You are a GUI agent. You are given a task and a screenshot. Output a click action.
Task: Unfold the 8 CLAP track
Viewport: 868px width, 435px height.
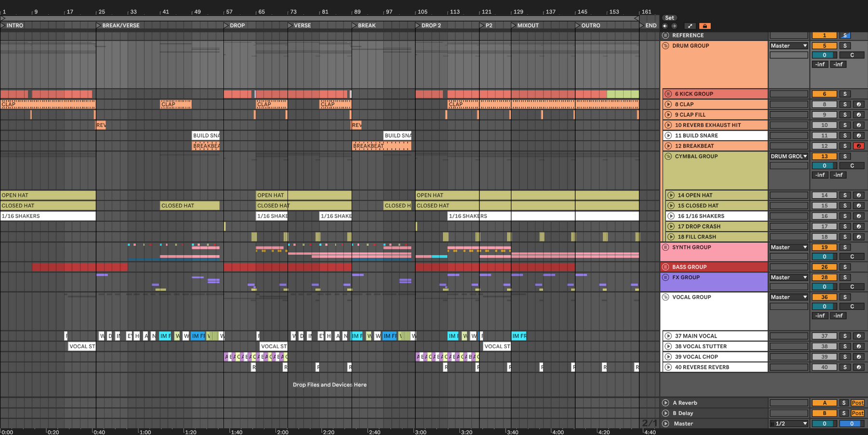(668, 104)
